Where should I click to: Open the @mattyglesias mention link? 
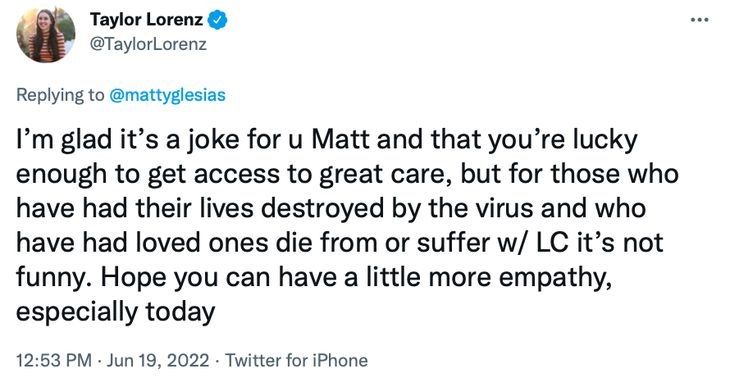pos(167,95)
